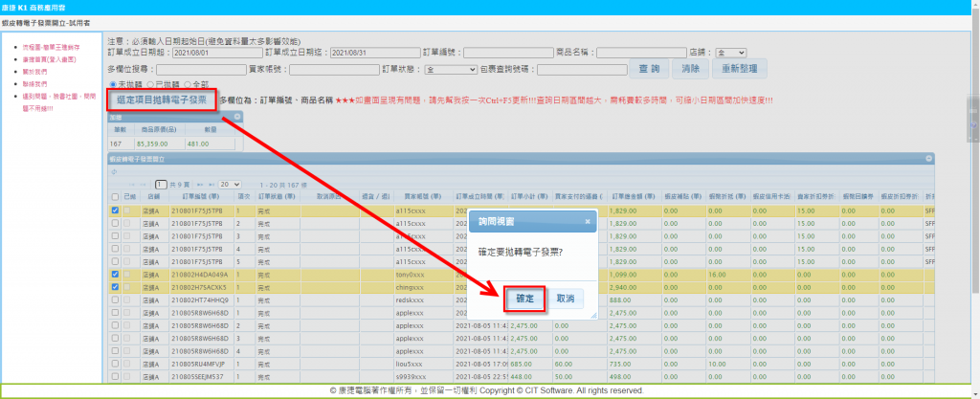Click the 查詢 search button
Image resolution: width=980 pixels, height=399 pixels.
[649, 69]
